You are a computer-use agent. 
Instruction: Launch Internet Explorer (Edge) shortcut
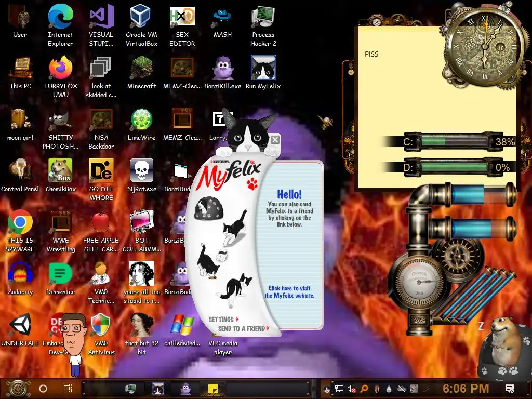(x=60, y=17)
